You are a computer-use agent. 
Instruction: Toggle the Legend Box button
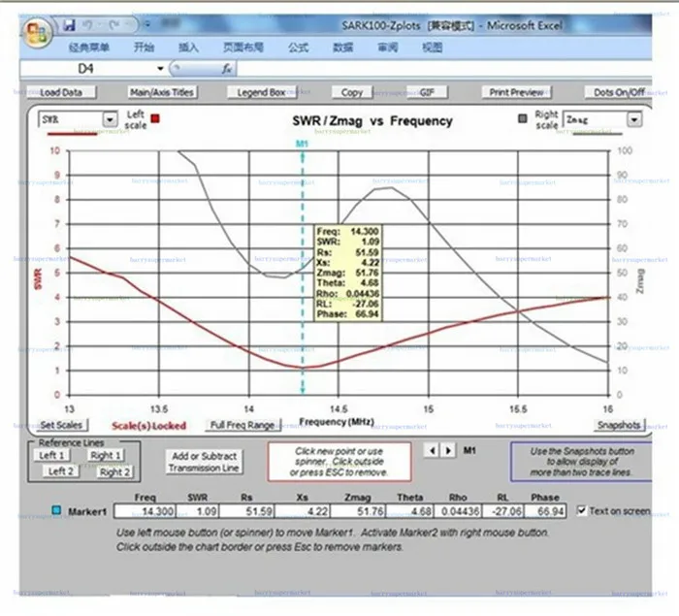[262, 92]
